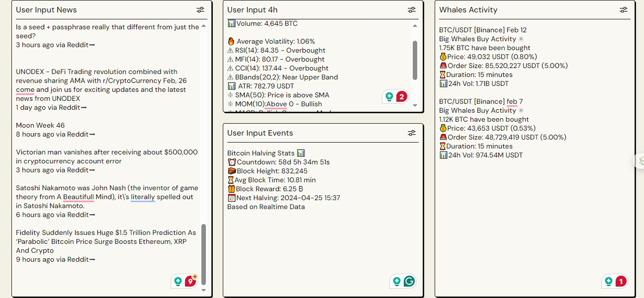The image size is (644, 298).
Task: Click the 'Whales Activity' panel title
Action: click(468, 10)
